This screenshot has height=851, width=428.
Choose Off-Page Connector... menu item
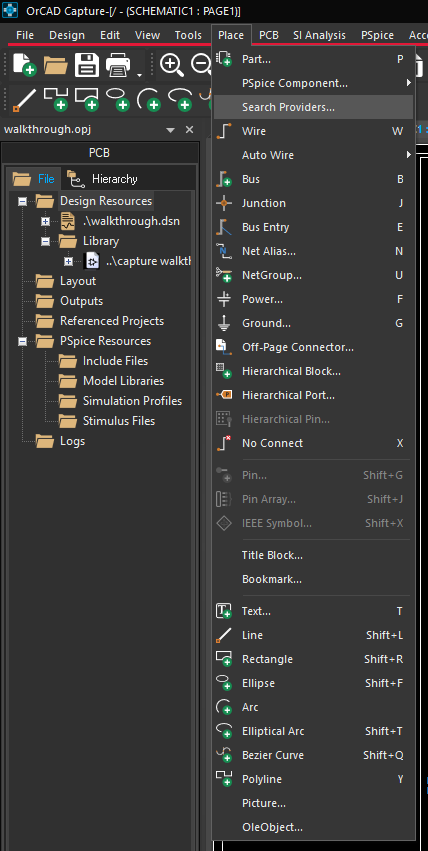pyautogui.click(x=314, y=347)
